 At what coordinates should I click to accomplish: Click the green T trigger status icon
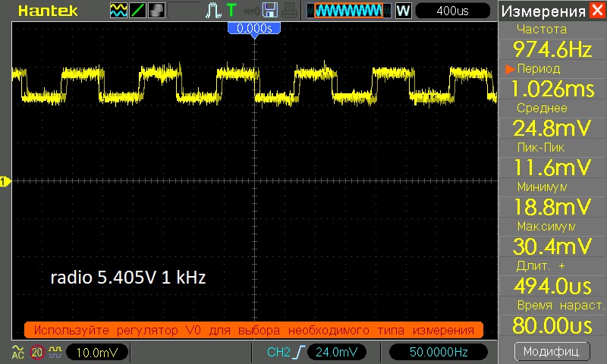point(230,11)
